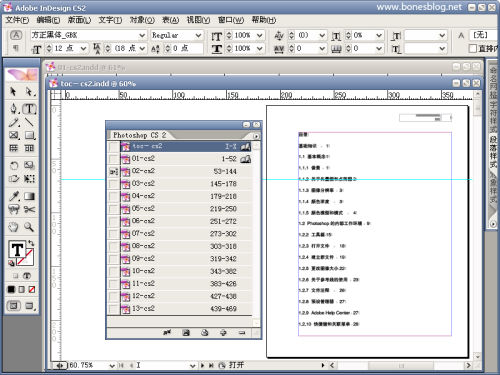Viewport: 500px width, 375px height.
Task: Set style source box for 09-cs2
Action: coord(114,259)
